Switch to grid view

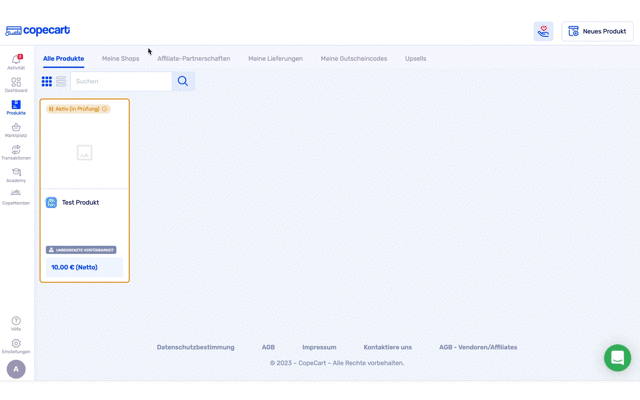click(x=47, y=81)
